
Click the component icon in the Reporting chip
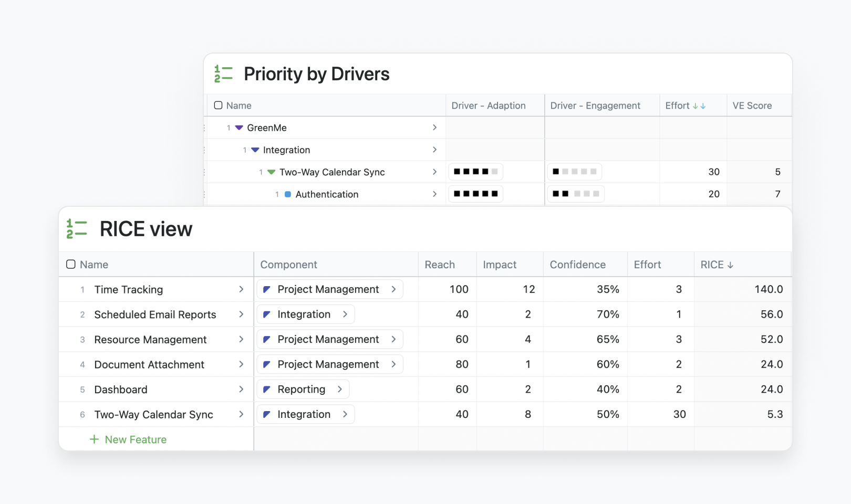point(267,390)
